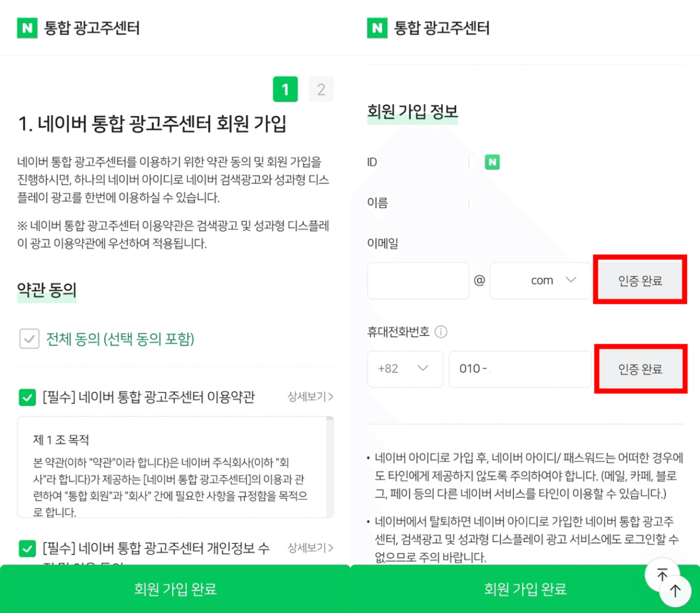Click the Naver N logo on the terms agreement screen
700x613 pixels.
tap(27, 28)
